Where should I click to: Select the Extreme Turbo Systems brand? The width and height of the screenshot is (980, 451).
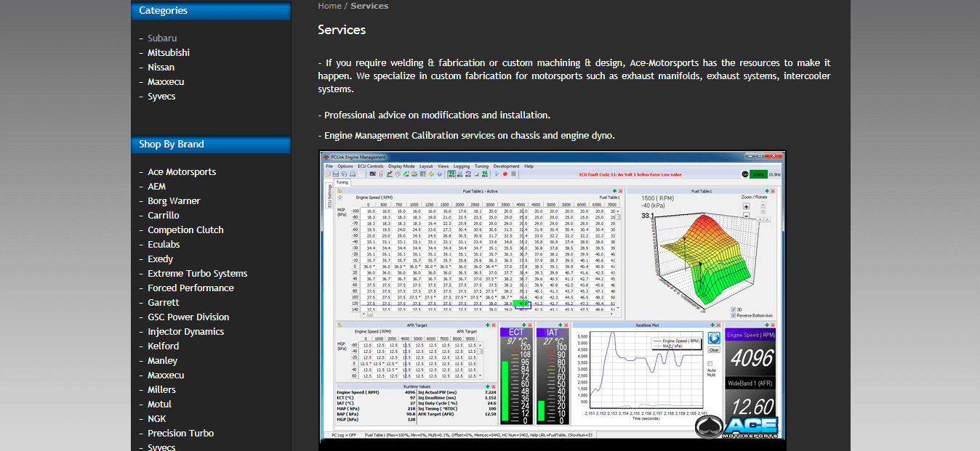(x=197, y=273)
